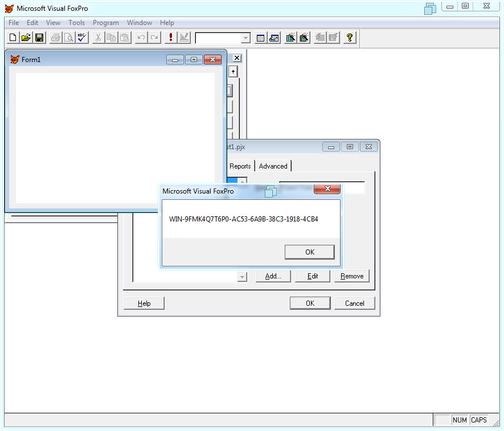Click OK in the message box
This screenshot has height=431, width=504.
(x=310, y=252)
